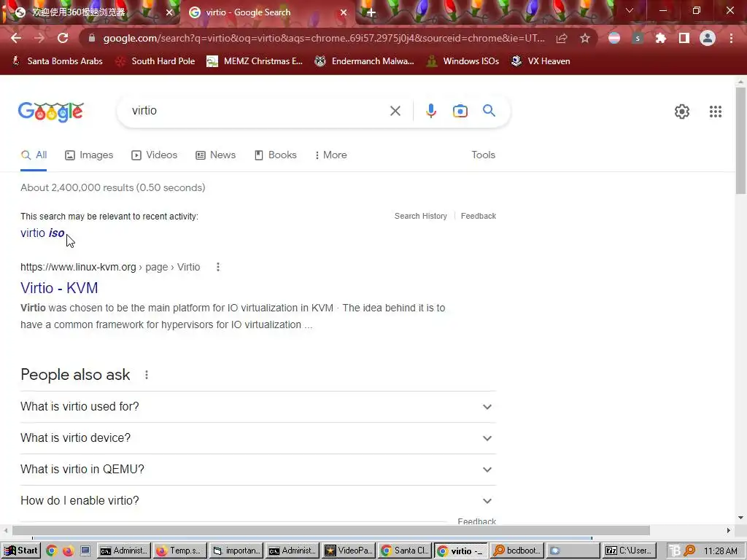Click the vertical page scrollbar thumb
747x560 pixels.
tap(740, 141)
